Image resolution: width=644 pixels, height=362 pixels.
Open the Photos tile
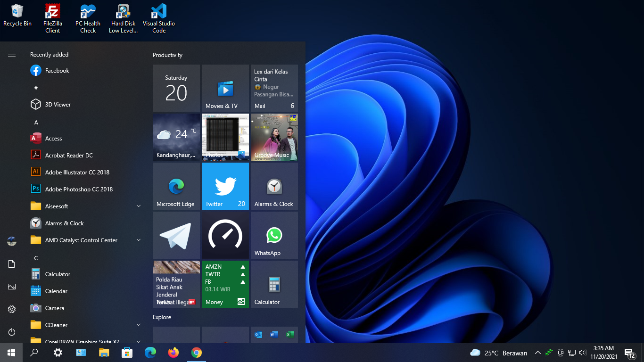coord(225,137)
